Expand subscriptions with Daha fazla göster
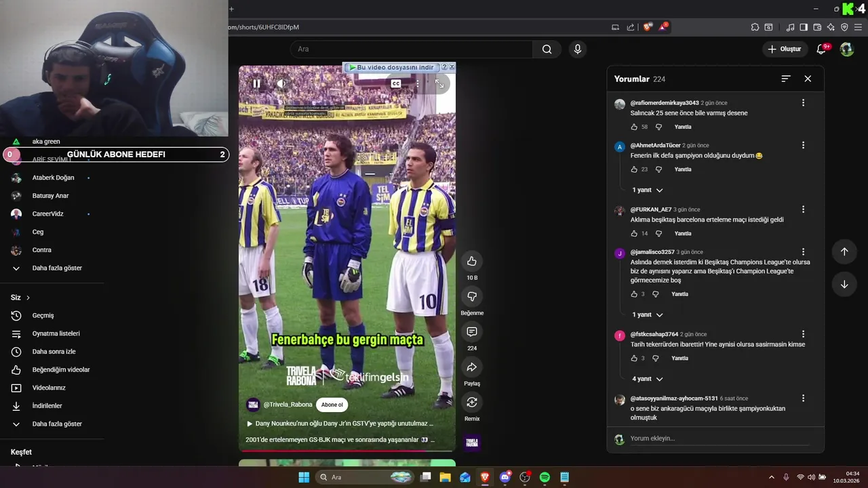 pyautogui.click(x=57, y=268)
